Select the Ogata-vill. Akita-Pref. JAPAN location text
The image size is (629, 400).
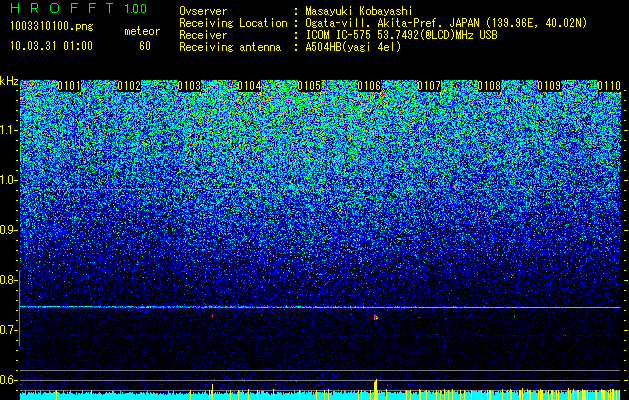(445, 23)
